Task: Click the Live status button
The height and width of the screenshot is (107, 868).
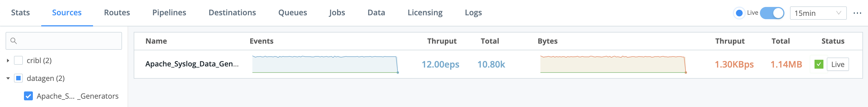Action: coord(838,64)
